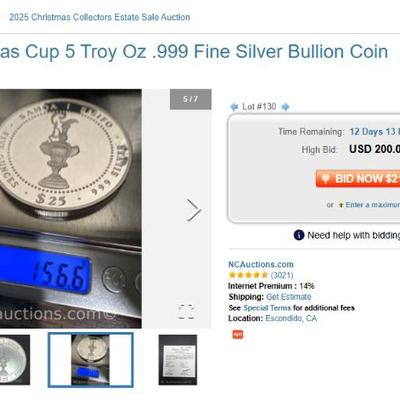Select the silver coin face thumbnail

[15, 360]
